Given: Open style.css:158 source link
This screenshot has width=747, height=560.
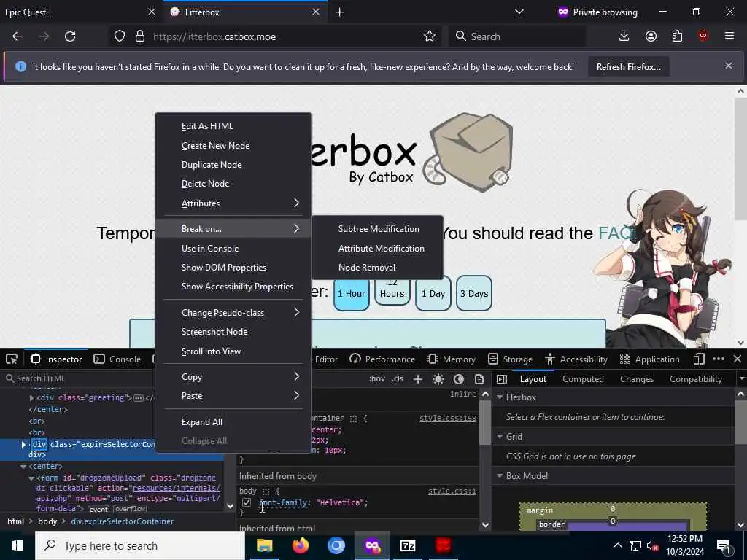Looking at the screenshot, I should pos(447,418).
